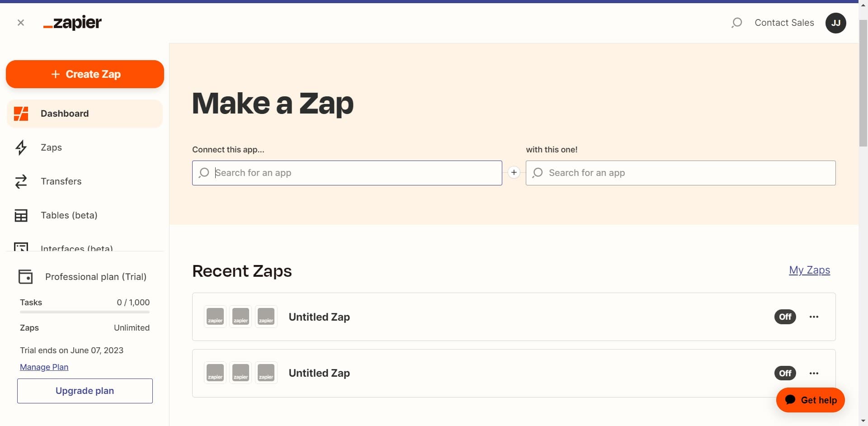Add a step with the plus button
The width and height of the screenshot is (868, 426).
[x=514, y=172]
